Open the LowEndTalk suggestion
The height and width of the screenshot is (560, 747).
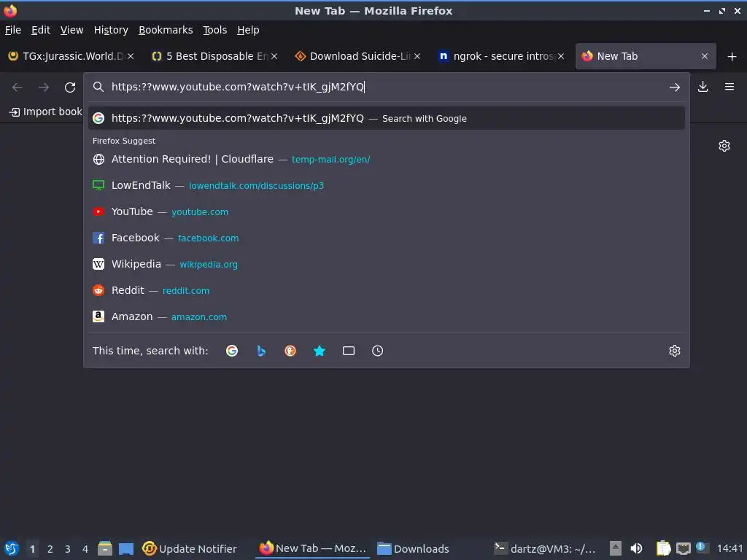pyautogui.click(x=387, y=185)
